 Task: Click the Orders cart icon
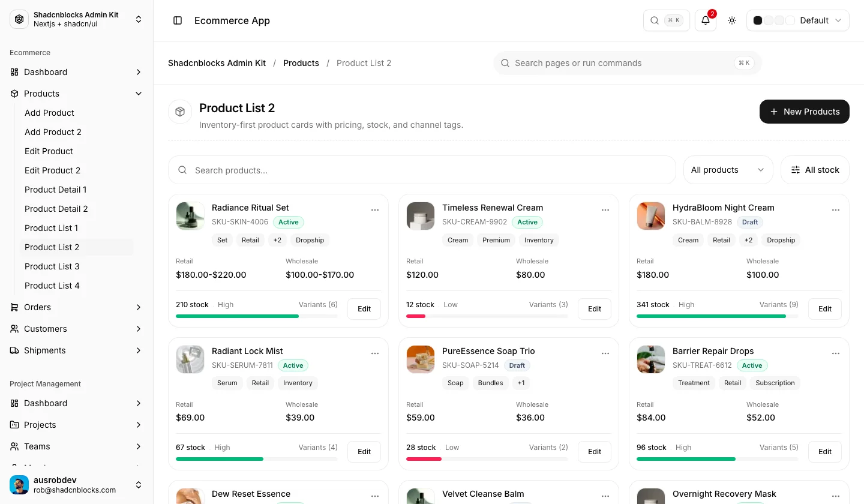tap(14, 307)
